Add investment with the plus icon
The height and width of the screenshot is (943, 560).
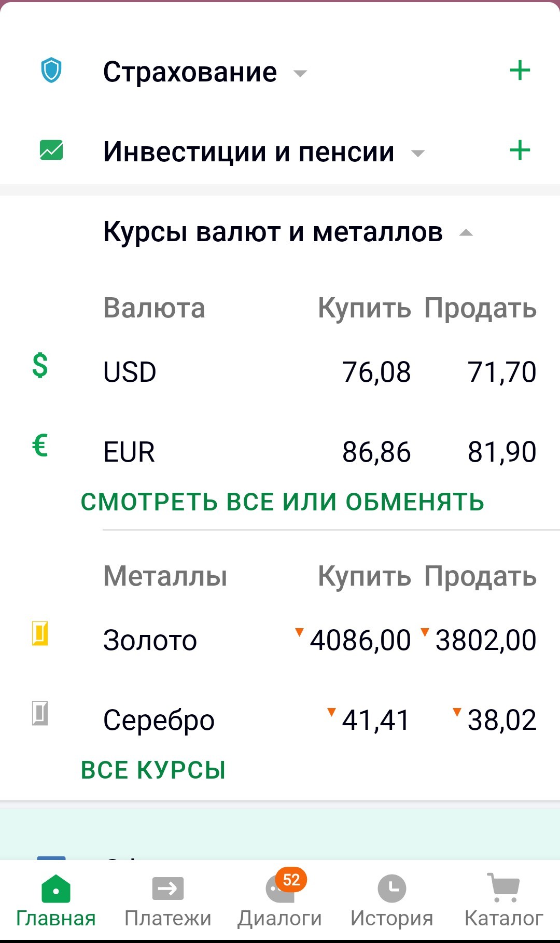coord(520,150)
